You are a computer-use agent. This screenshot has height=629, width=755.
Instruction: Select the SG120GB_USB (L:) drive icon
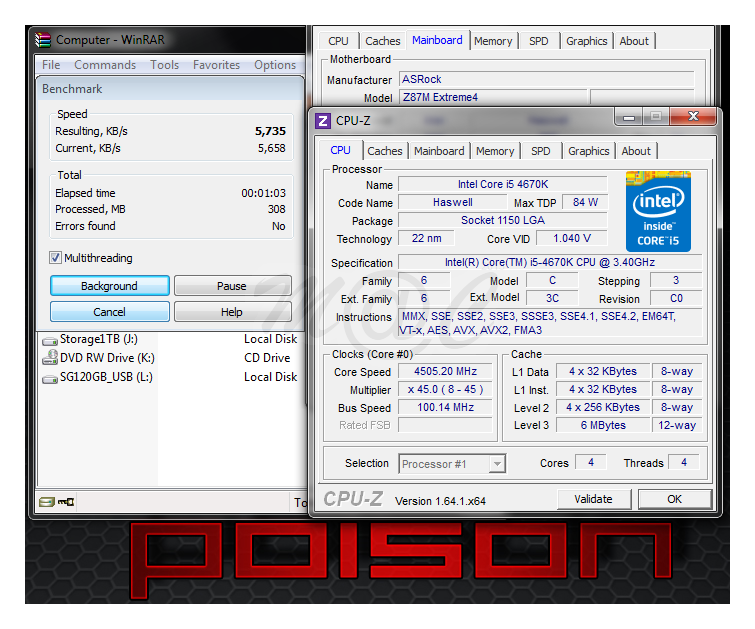(50, 377)
